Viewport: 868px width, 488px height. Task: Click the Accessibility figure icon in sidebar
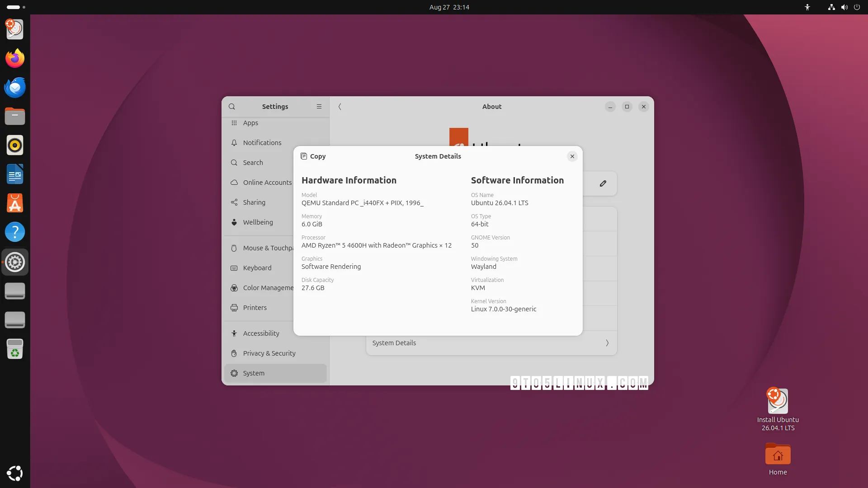[234, 333]
